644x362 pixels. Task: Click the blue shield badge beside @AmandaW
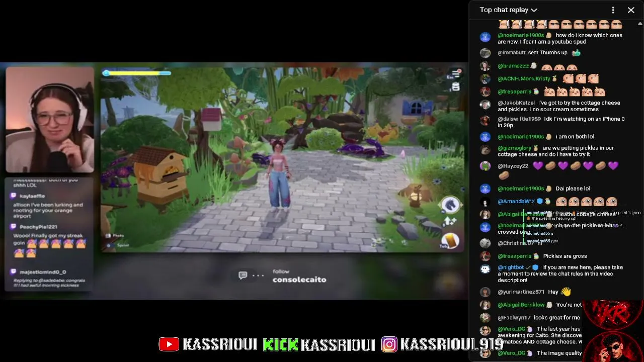click(540, 202)
